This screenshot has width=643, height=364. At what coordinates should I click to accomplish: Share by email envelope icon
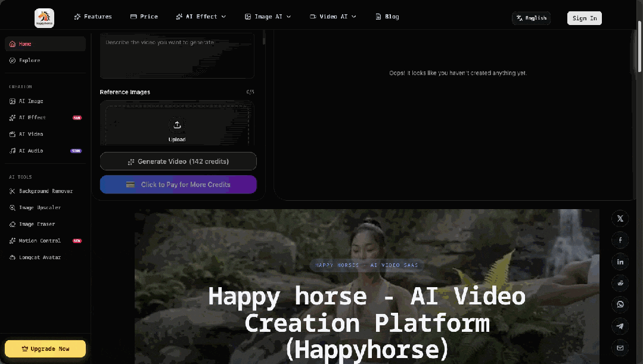tap(620, 347)
